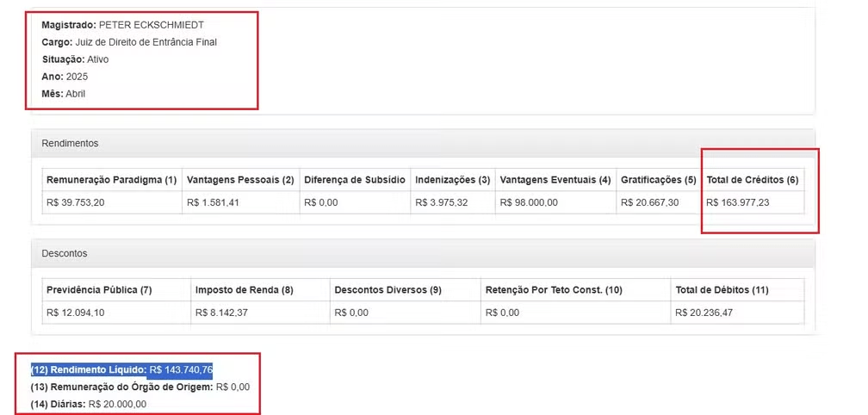Viewport: 868px width, 415px height.
Task: Click the Diárias R$ 20.000,00 line
Action: [89, 404]
